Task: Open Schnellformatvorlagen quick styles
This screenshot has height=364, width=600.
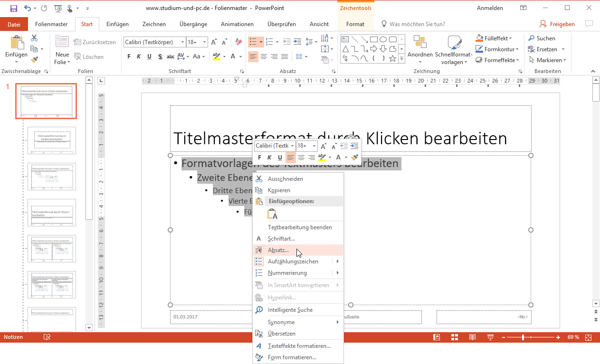Action: (x=455, y=49)
